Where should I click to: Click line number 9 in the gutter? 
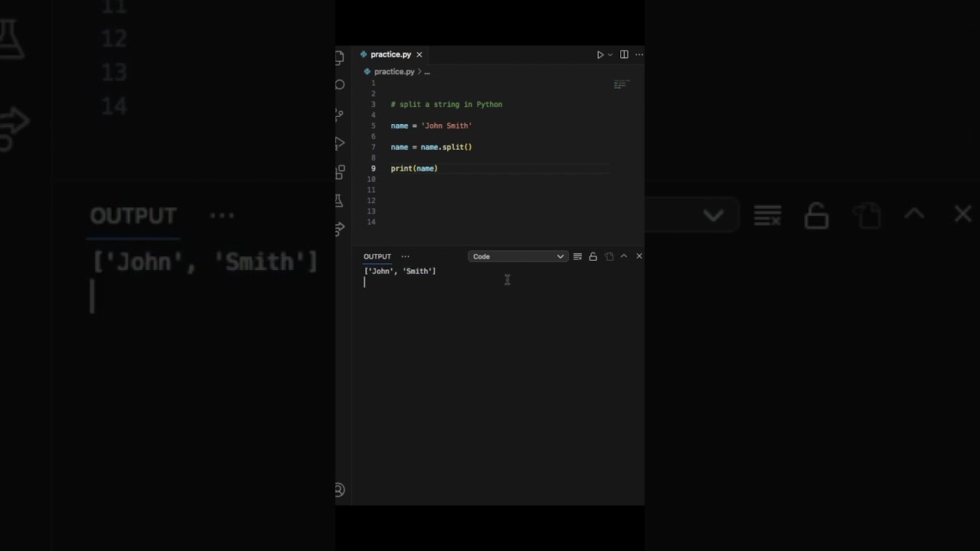[373, 168]
